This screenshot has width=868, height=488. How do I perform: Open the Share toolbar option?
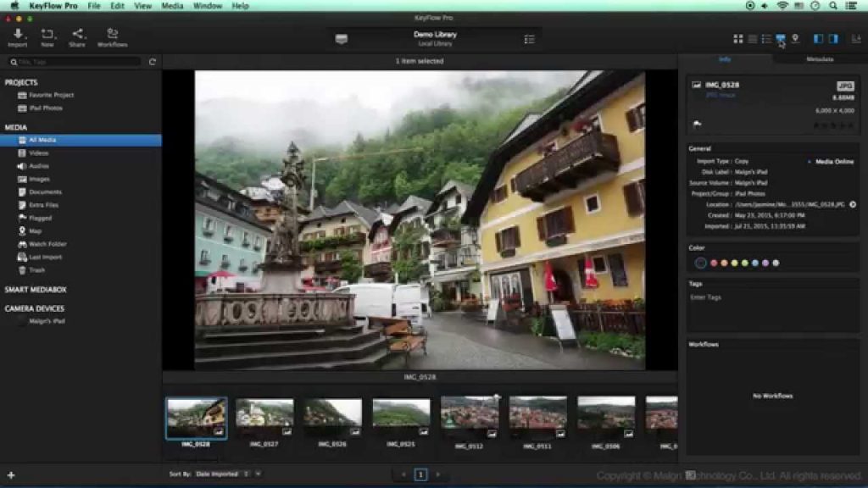pos(77,37)
